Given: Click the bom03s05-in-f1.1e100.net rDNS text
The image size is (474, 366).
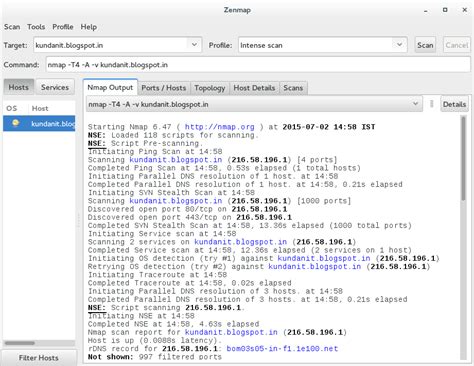Looking at the screenshot, I should [x=282, y=349].
